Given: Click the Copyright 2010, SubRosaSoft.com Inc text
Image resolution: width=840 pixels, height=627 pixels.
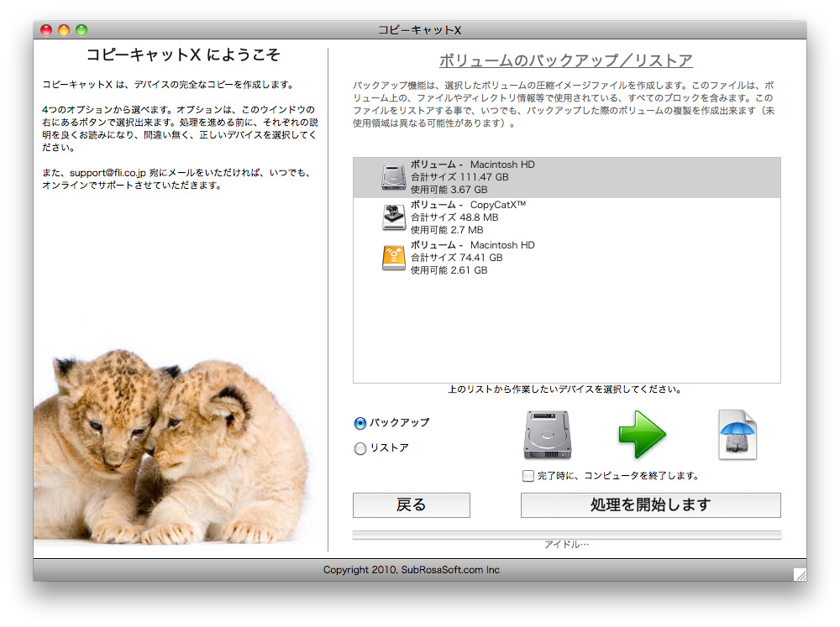Looking at the screenshot, I should point(412,570).
